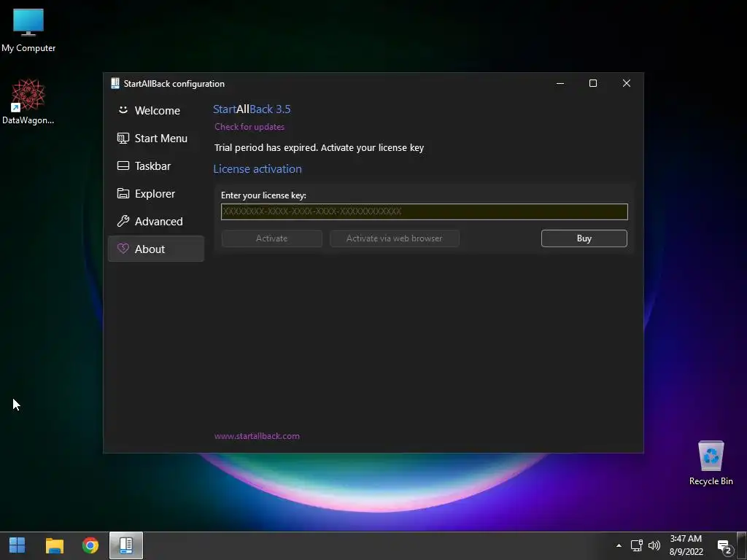The image size is (747, 560).
Task: Click the StartAllBack title bar app icon
Action: click(x=115, y=83)
